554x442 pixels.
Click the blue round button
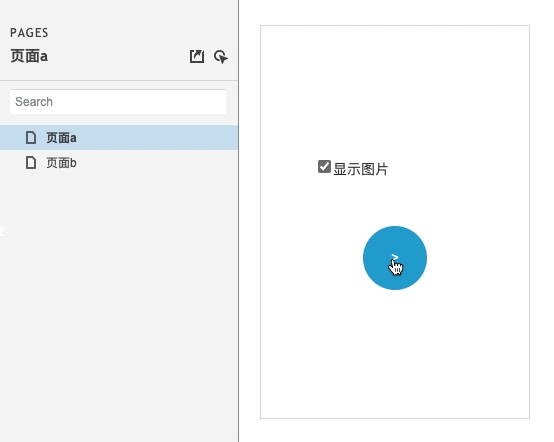[x=395, y=258]
